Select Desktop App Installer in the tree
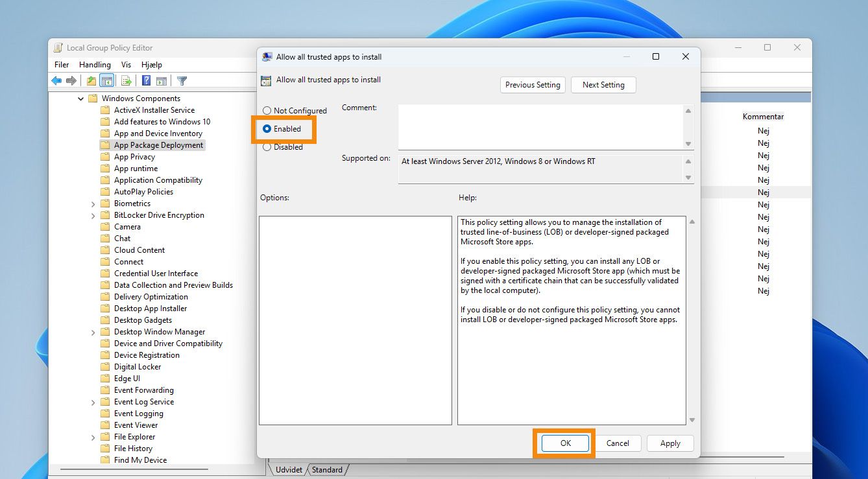 (x=151, y=309)
